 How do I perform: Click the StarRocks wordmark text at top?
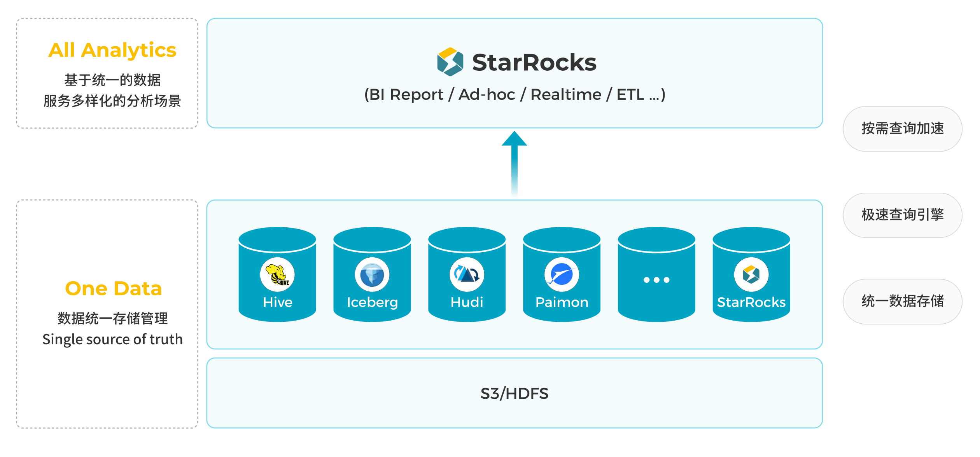(x=534, y=62)
